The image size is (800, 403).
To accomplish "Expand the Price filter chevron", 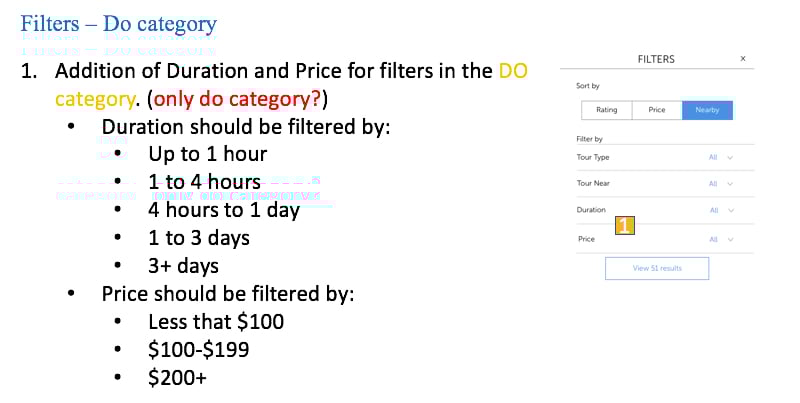I will tap(731, 240).
